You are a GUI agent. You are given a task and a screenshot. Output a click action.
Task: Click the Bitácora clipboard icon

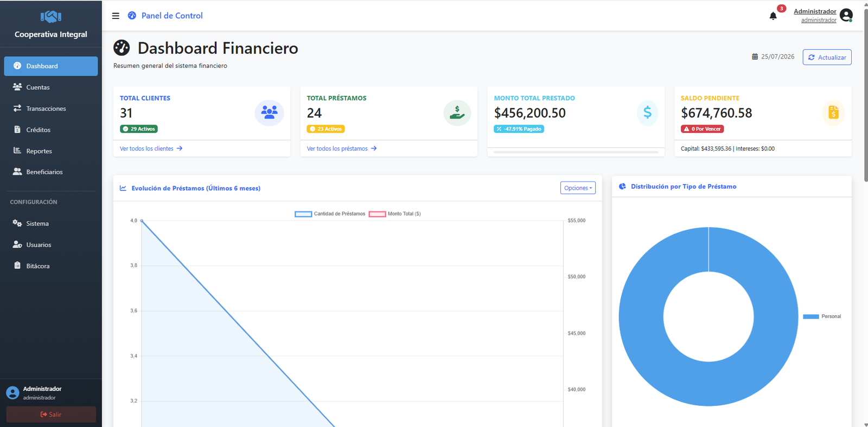tap(17, 266)
